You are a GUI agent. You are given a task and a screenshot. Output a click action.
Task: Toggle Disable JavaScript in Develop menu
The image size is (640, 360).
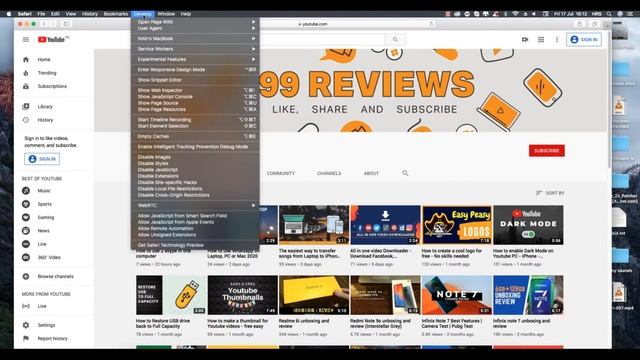coord(195,170)
